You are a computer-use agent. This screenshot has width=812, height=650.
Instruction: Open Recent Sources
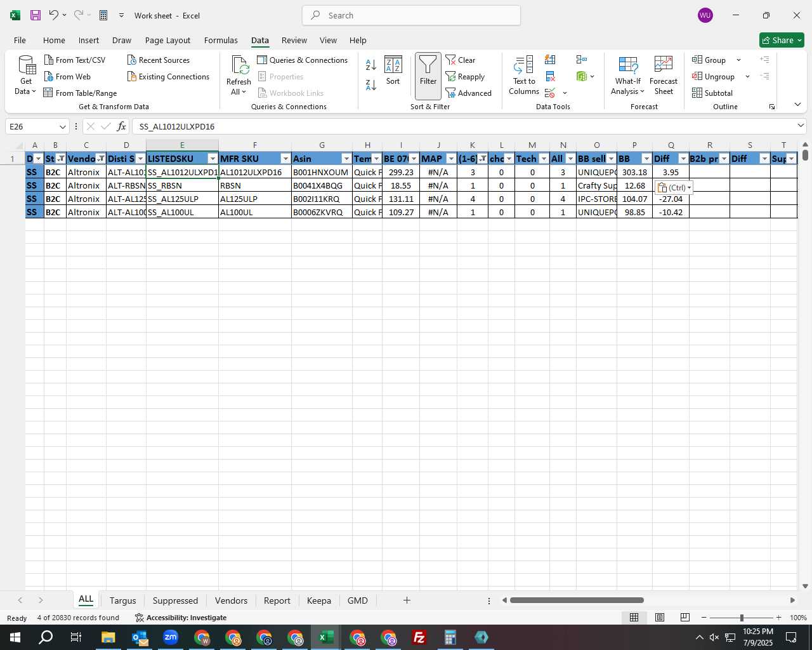[x=159, y=60]
